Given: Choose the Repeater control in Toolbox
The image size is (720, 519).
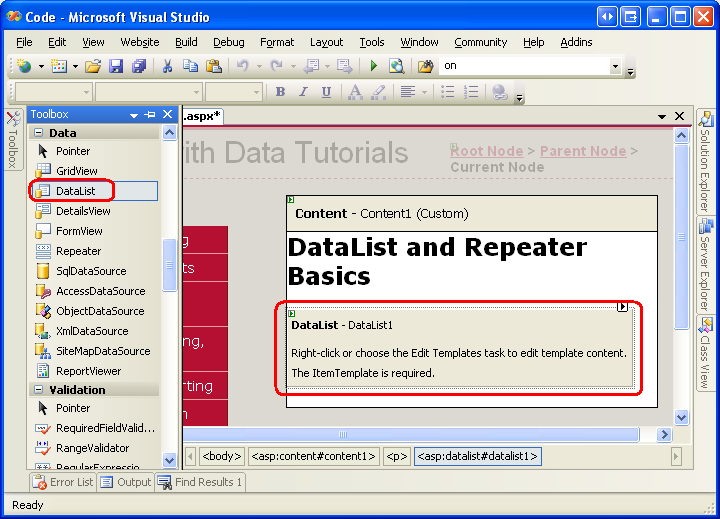Looking at the screenshot, I should coord(78,251).
